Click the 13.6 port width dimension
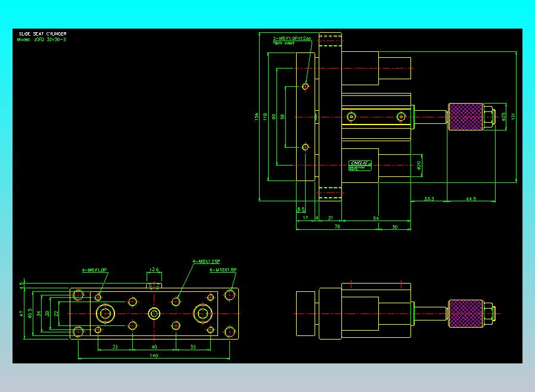Image resolution: width=535 pixels, height=392 pixels. [x=154, y=269]
